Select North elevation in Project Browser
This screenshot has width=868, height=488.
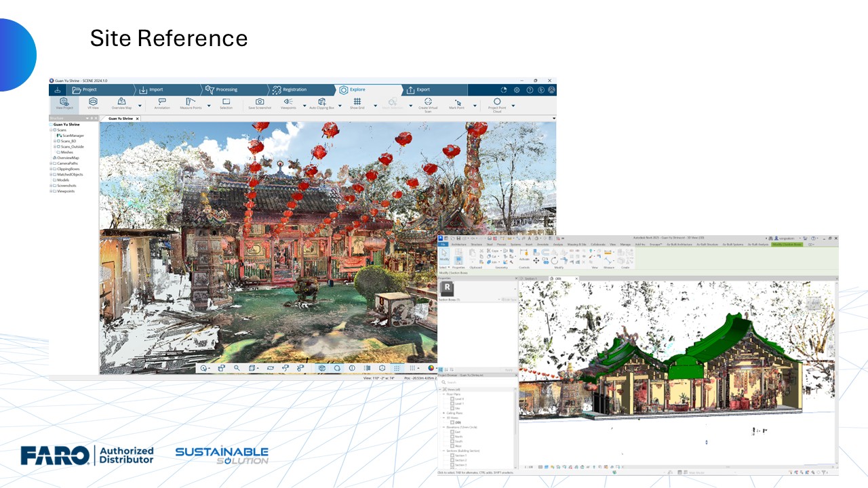click(x=459, y=436)
